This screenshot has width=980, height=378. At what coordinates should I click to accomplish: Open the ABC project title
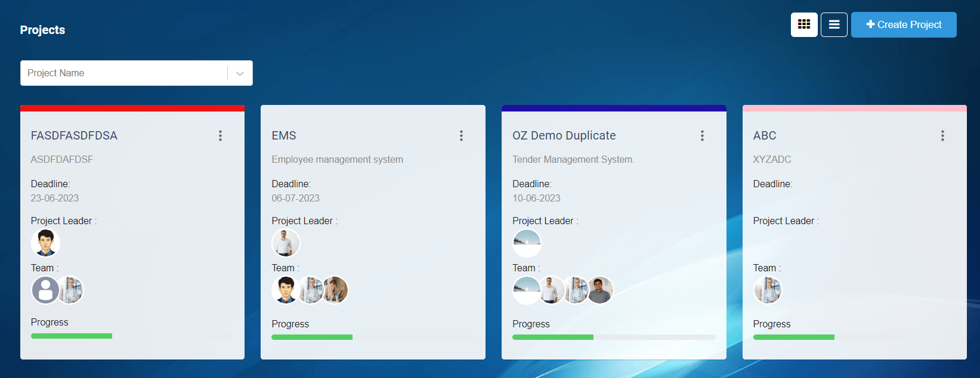pos(765,135)
